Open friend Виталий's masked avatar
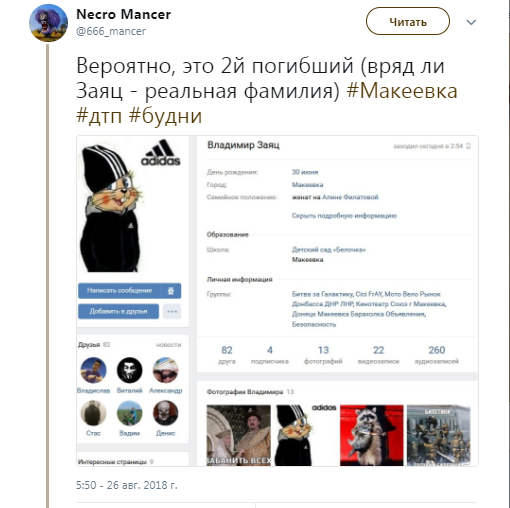Screen dimensions: 510x508 click(x=129, y=370)
